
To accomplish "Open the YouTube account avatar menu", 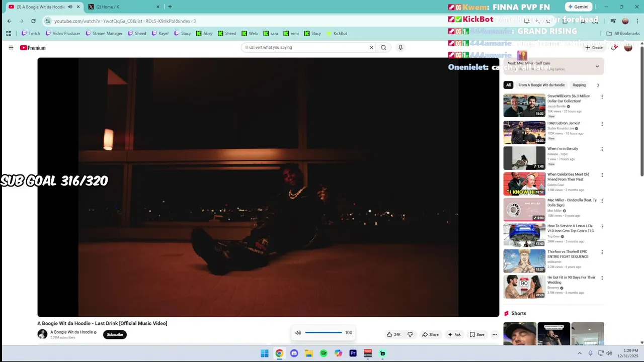I will tap(628, 47).
